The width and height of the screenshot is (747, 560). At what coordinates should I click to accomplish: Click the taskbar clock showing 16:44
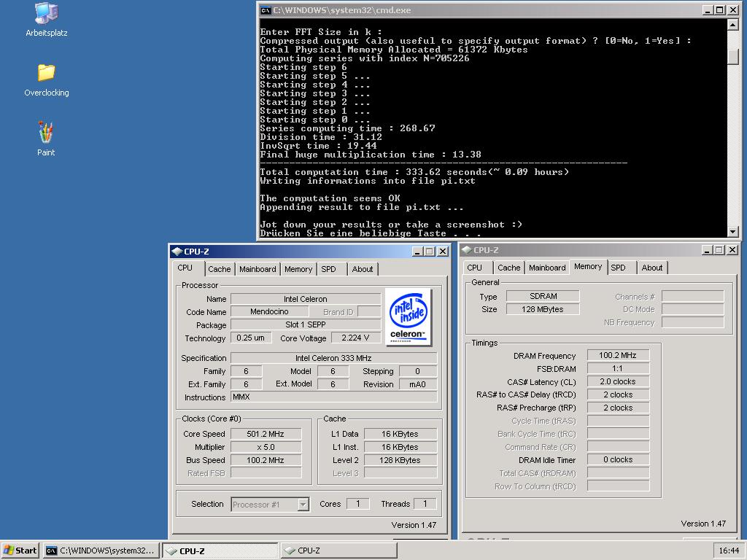coord(729,551)
